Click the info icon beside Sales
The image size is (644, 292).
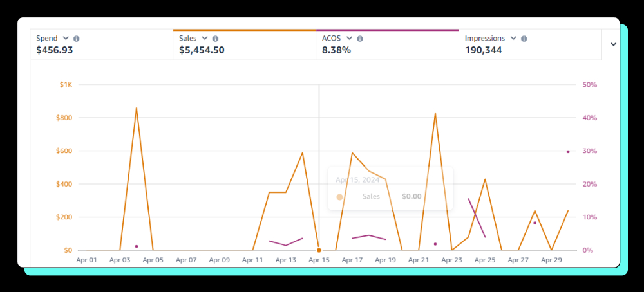pyautogui.click(x=215, y=39)
